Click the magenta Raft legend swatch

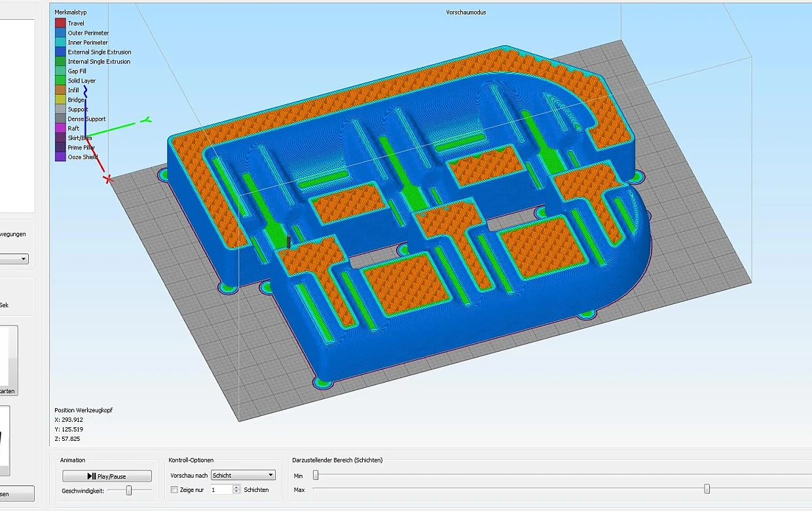[60, 128]
